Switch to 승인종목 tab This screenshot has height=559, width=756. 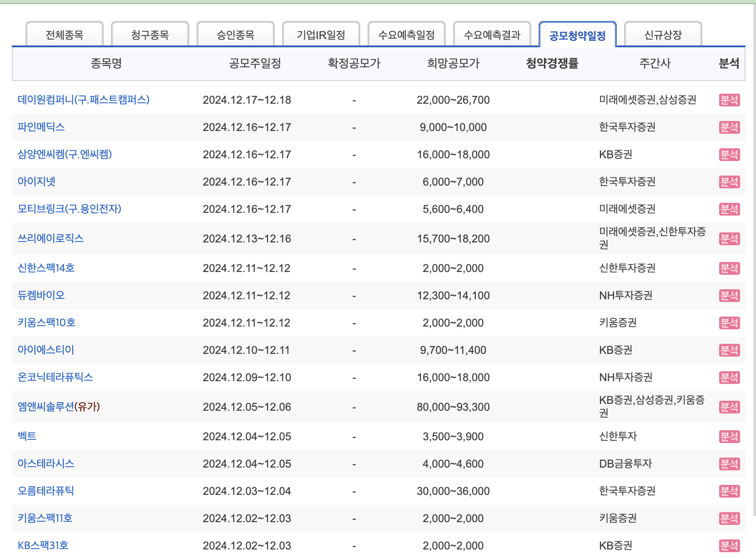(236, 35)
